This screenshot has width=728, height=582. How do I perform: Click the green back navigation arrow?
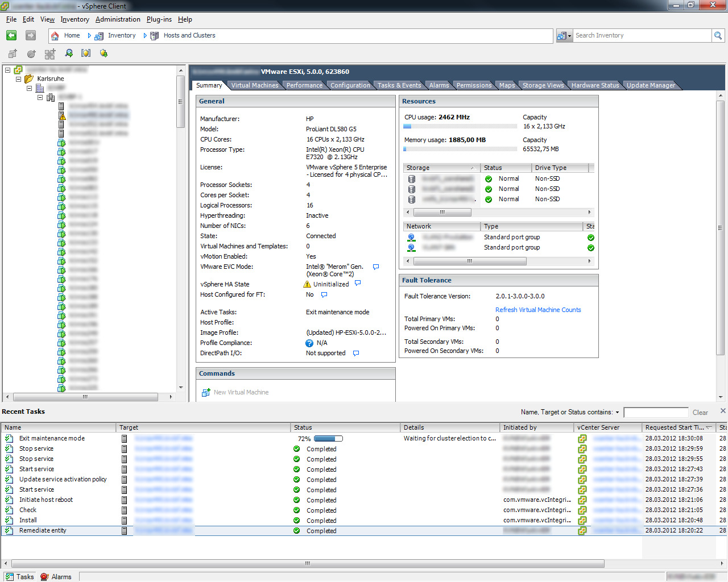point(11,35)
